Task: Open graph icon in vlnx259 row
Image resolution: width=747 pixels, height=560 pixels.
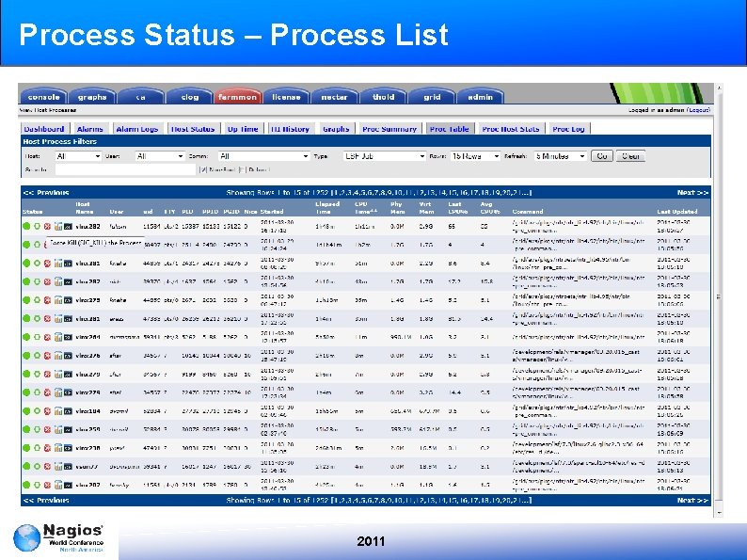Action: [58, 429]
